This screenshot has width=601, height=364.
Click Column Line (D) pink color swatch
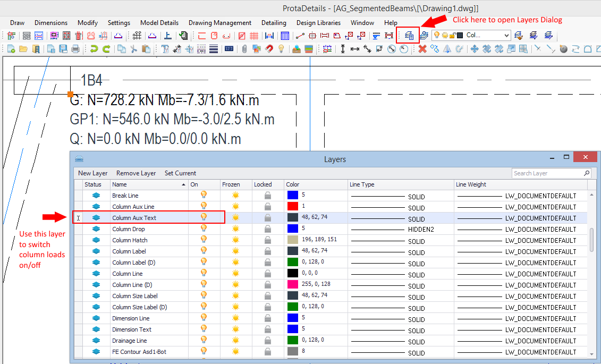[x=292, y=285]
